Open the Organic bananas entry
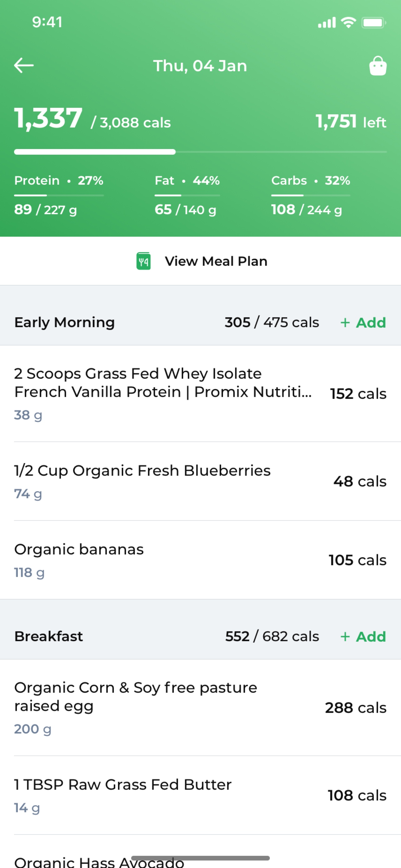This screenshot has width=401, height=868. [x=201, y=560]
